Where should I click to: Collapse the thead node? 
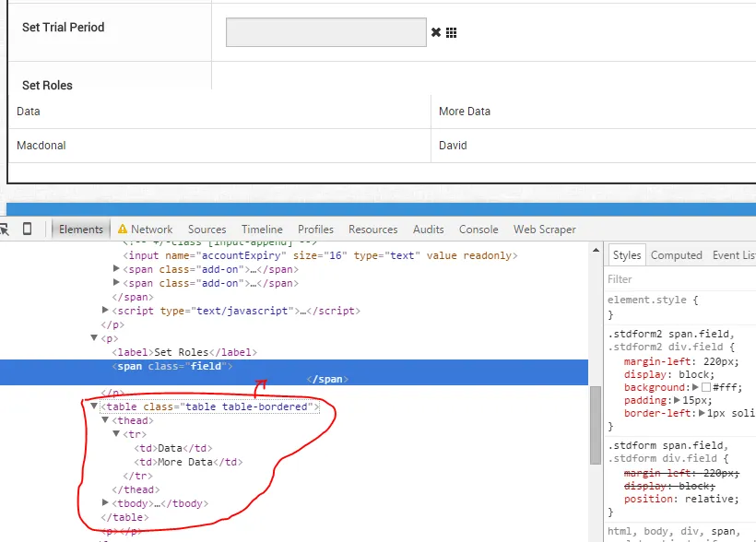(x=105, y=420)
